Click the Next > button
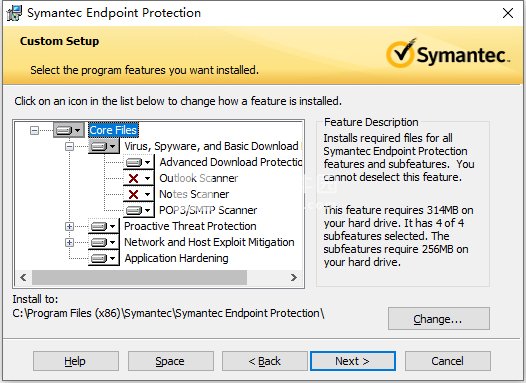The height and width of the screenshot is (383, 526). pyautogui.click(x=353, y=361)
